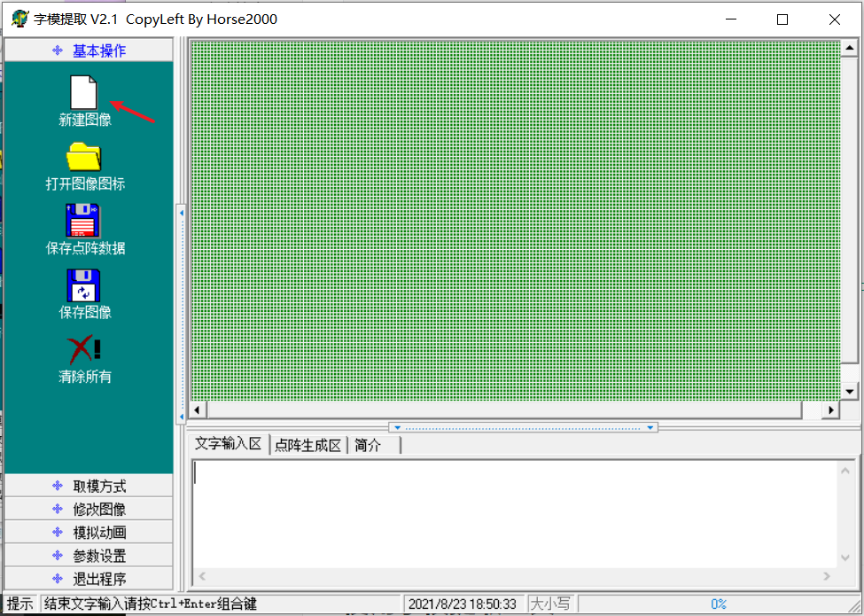
Task: Click the text area's scroll-left arrow
Action: (202, 576)
